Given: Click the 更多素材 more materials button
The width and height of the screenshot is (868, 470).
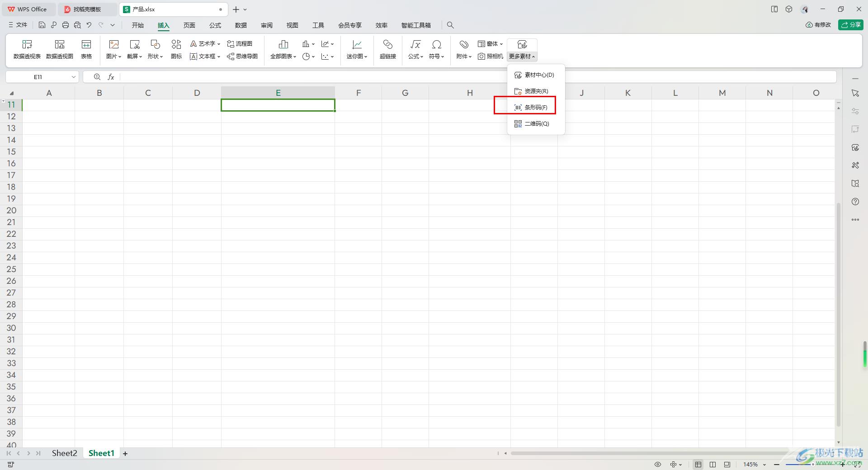Looking at the screenshot, I should [x=522, y=49].
